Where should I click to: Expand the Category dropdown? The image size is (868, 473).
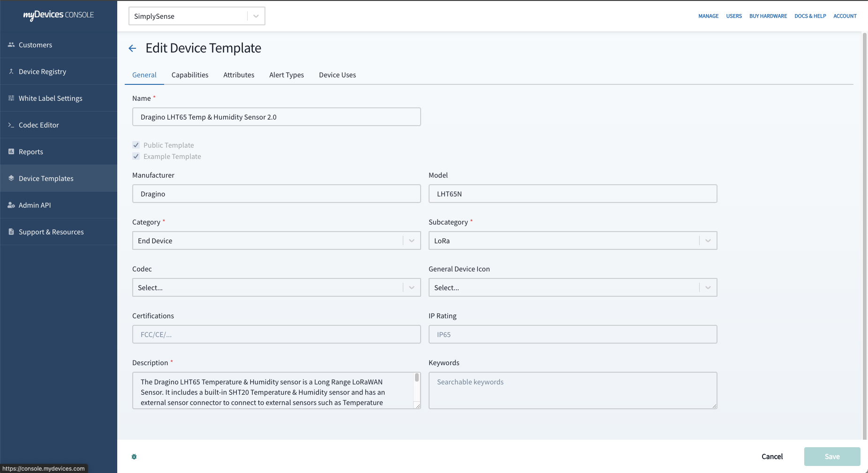click(x=411, y=240)
